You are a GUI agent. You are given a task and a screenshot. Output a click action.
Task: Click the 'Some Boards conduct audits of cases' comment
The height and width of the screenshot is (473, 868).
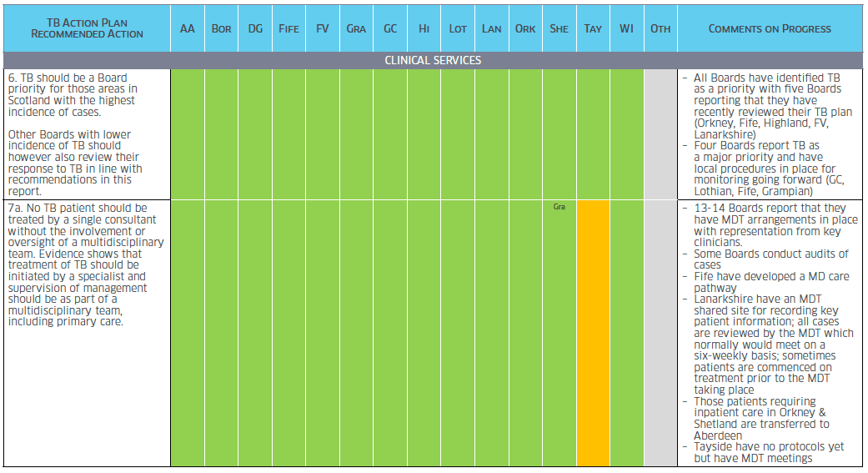tap(766, 259)
